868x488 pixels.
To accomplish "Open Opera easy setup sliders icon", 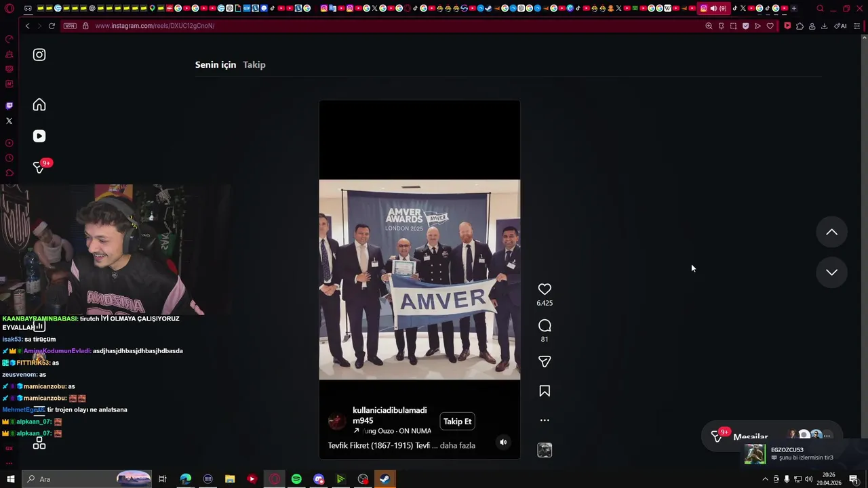I will click(x=857, y=26).
